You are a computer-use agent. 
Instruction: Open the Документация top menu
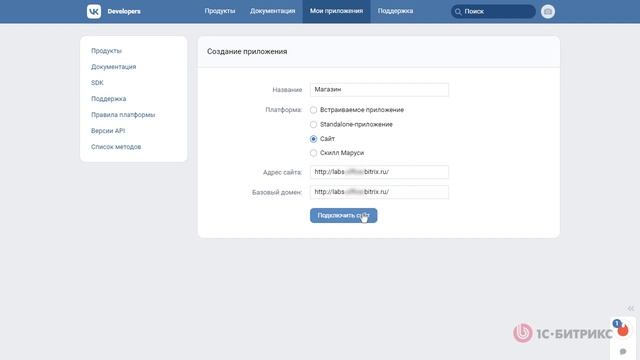pos(272,11)
